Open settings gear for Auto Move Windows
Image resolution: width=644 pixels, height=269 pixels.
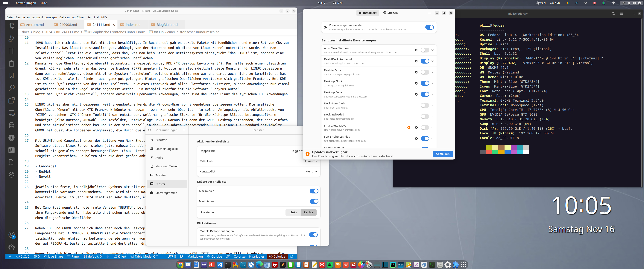point(416,50)
